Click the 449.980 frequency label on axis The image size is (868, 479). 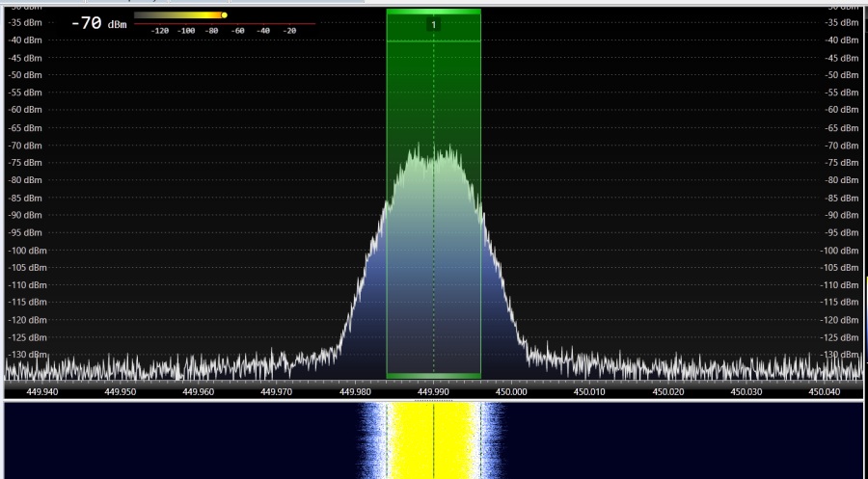(x=355, y=392)
